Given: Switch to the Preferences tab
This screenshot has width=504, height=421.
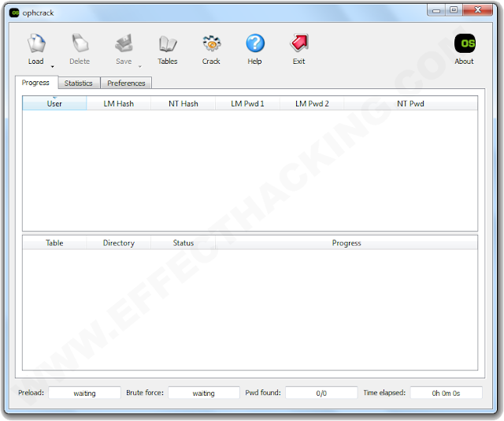Looking at the screenshot, I should [126, 83].
